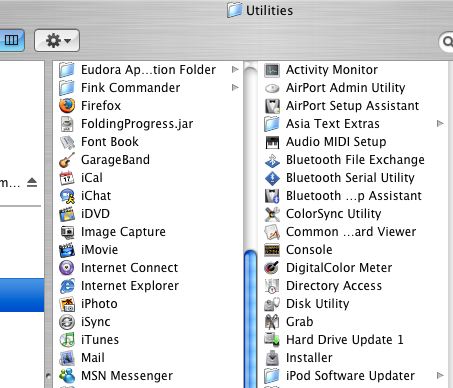Select the Grab scissors icon

[272, 322]
